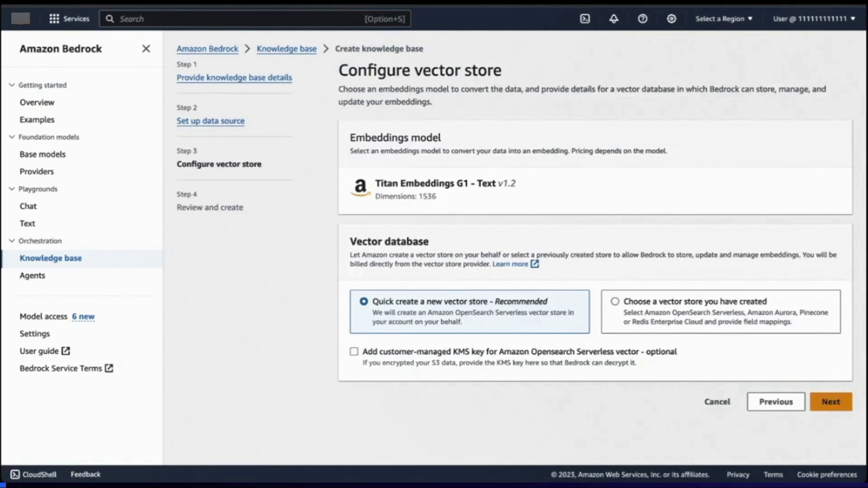
Task: Collapse the Foundation models section
Action: click(12, 137)
